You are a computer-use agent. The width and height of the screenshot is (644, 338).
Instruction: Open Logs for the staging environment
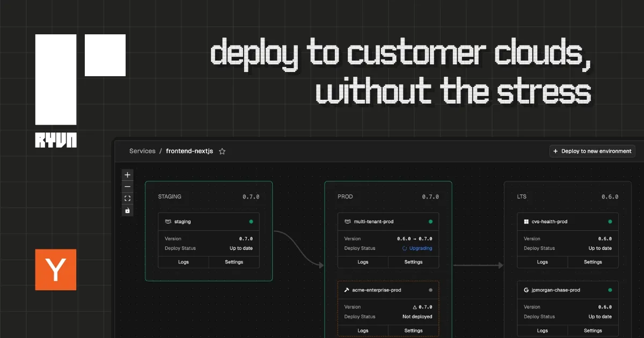(184, 262)
